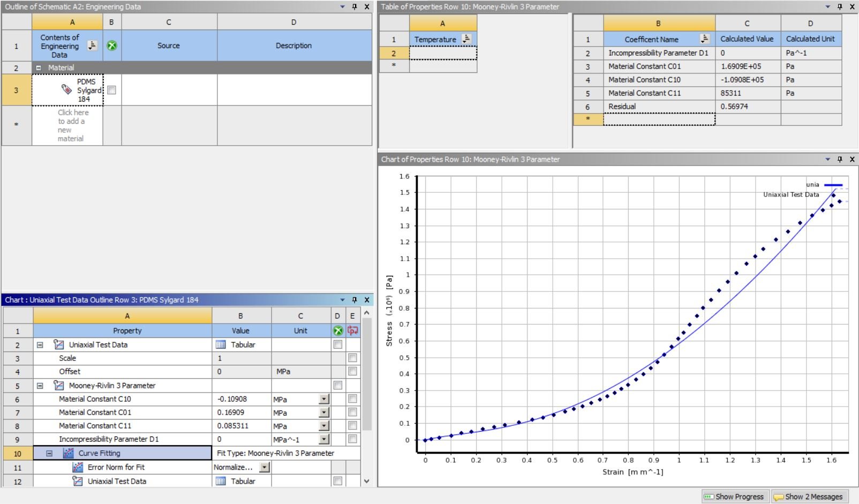
Task: Click the empty Coefficent Name cell in the last row
Action: pos(659,119)
